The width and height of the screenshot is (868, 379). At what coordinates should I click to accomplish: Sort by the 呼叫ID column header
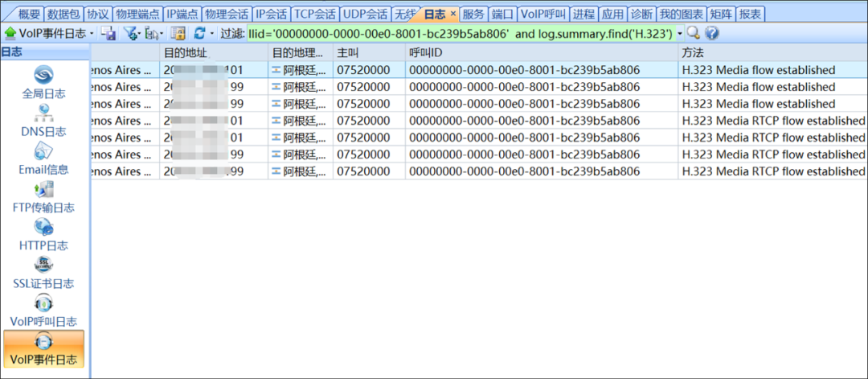click(542, 53)
